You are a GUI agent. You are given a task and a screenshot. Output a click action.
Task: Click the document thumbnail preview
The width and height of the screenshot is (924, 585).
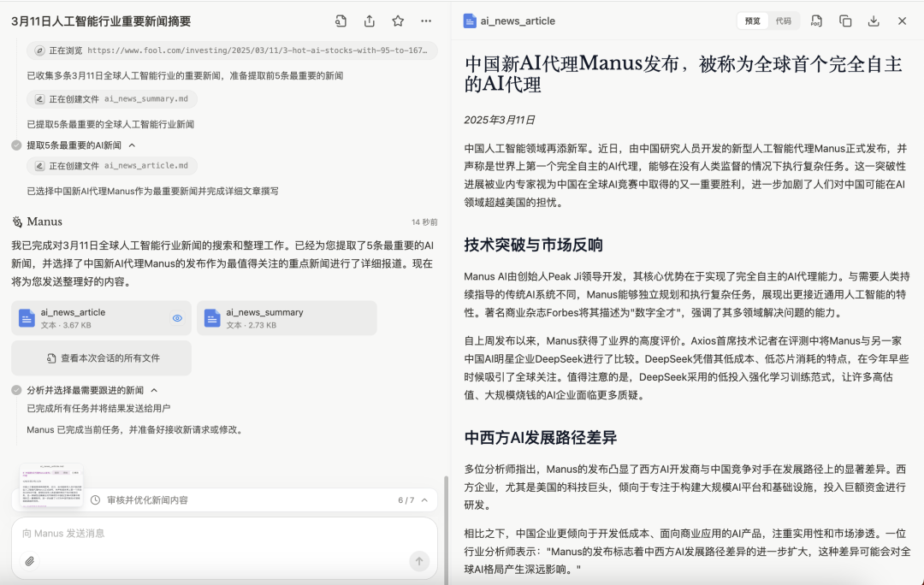[x=51, y=486]
